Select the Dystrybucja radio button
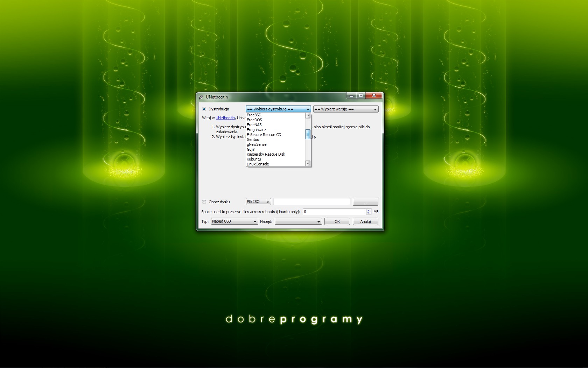The height and width of the screenshot is (368, 588). tap(204, 109)
